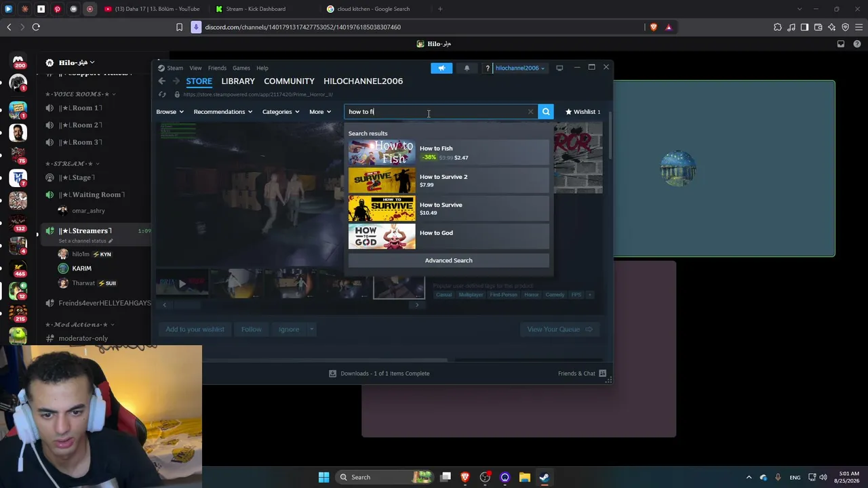Open the Wishlist in Steam store

point(583,112)
